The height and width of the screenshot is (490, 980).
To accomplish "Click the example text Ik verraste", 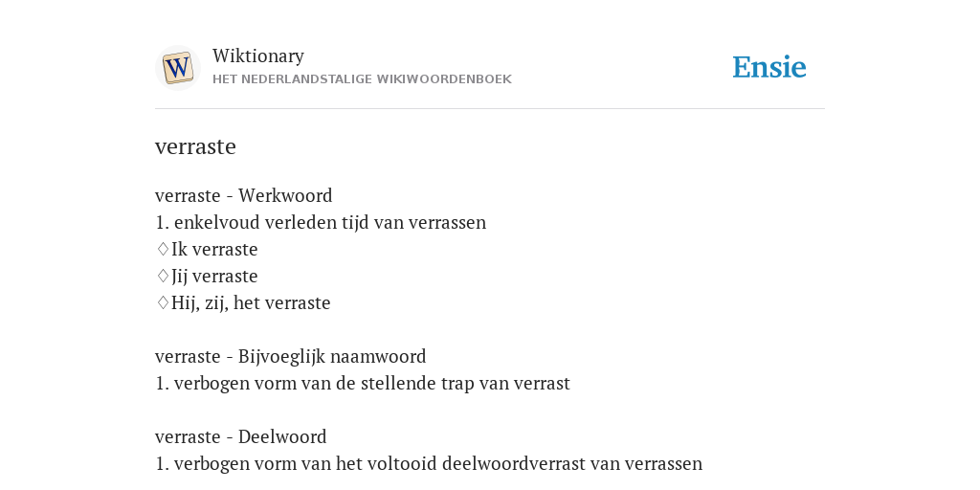I will click(x=214, y=250).
